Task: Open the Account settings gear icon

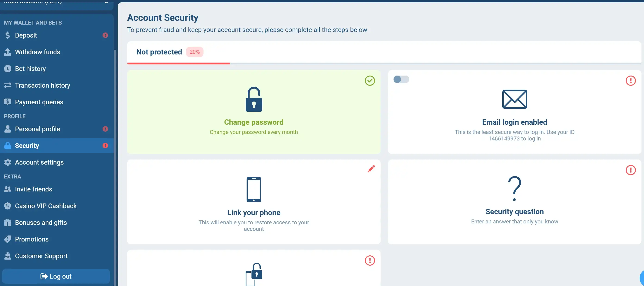Action: point(7,162)
